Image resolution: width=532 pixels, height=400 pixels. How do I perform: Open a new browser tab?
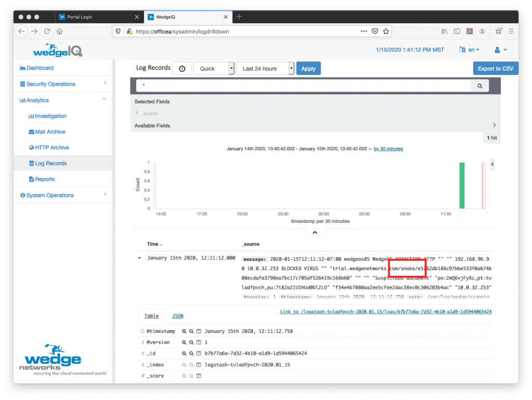(x=239, y=17)
